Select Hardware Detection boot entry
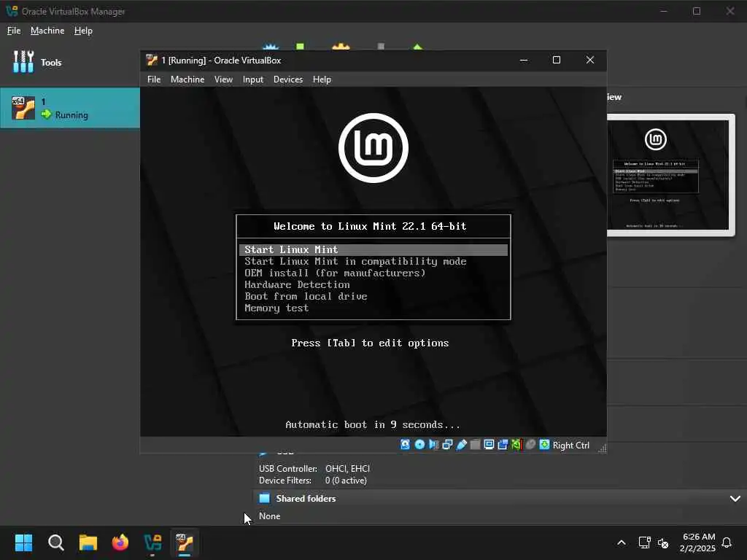Image resolution: width=747 pixels, height=560 pixels. [x=298, y=285]
